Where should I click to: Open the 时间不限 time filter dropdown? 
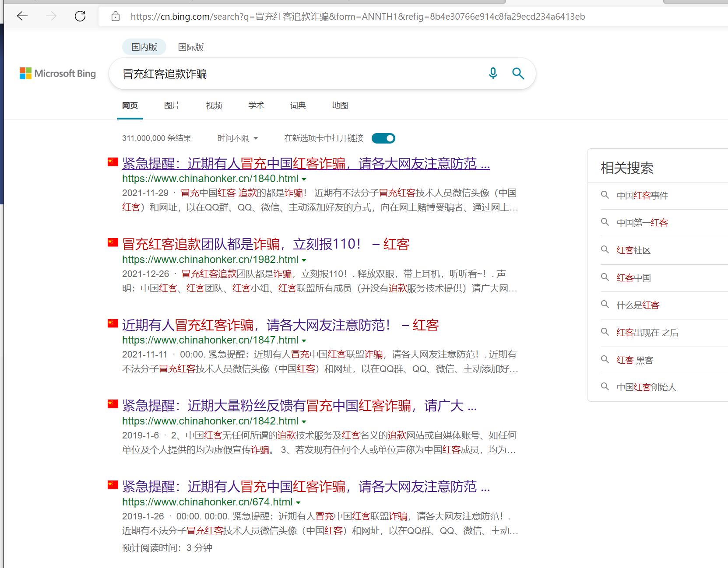(x=238, y=138)
